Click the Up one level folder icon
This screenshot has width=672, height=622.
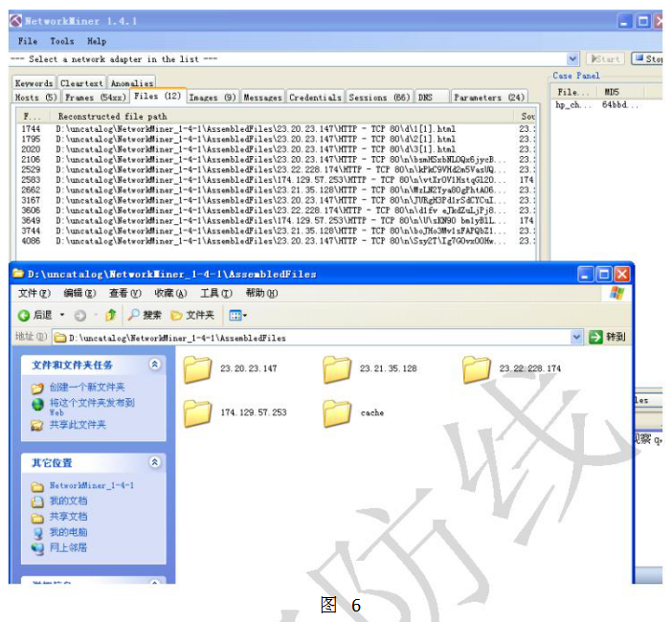click(111, 315)
